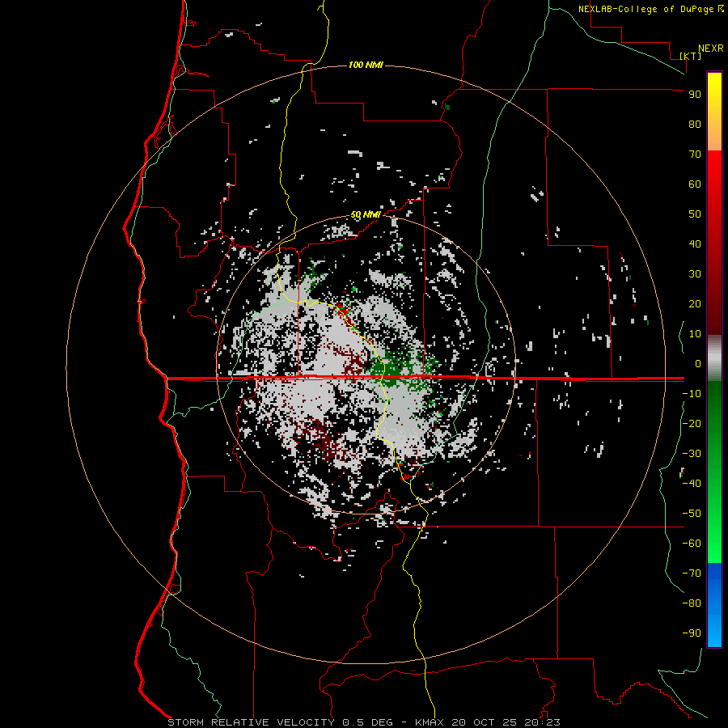Screen dimensions: 728x728
Task: Click the 80 value on velocity scale
Action: pyautogui.click(x=695, y=124)
